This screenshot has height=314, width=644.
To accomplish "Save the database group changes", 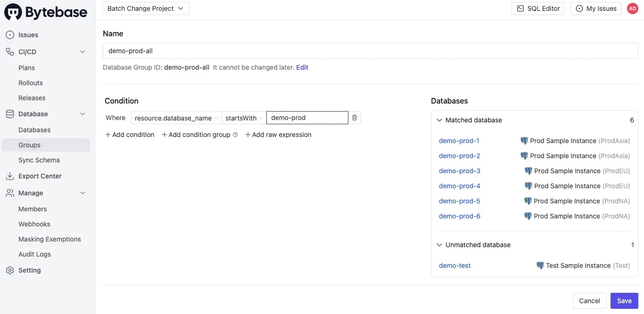I will pyautogui.click(x=624, y=300).
